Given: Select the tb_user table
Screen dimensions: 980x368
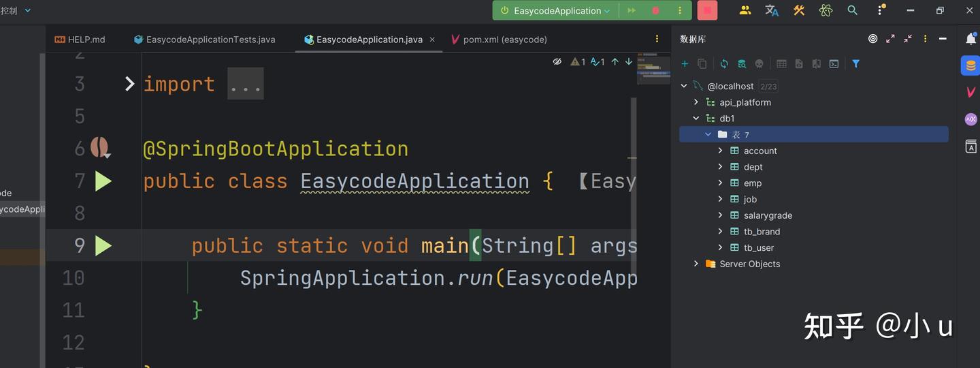Looking at the screenshot, I should 759,248.
